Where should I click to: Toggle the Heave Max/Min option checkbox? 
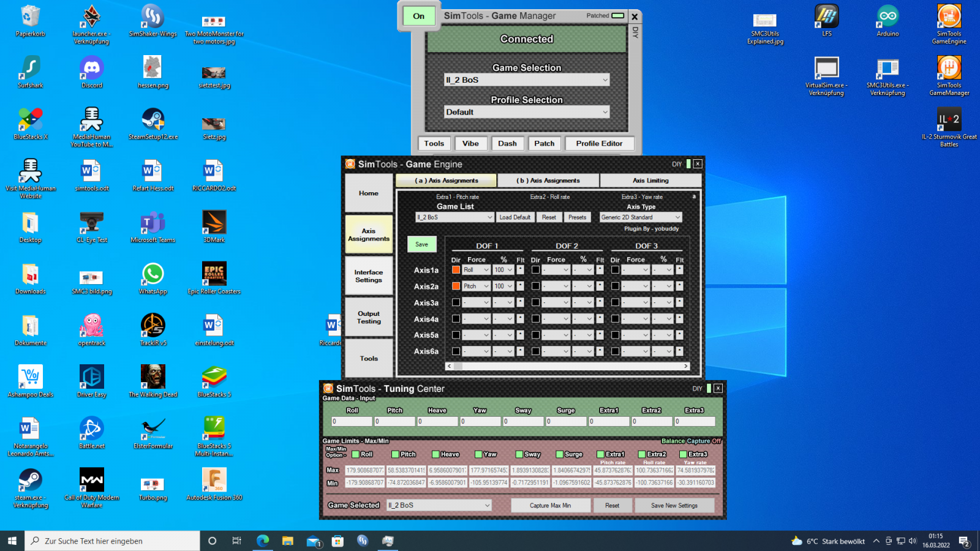point(435,454)
